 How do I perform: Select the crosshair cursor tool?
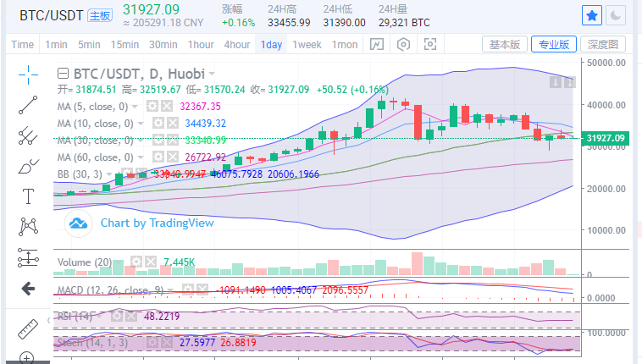click(x=28, y=75)
